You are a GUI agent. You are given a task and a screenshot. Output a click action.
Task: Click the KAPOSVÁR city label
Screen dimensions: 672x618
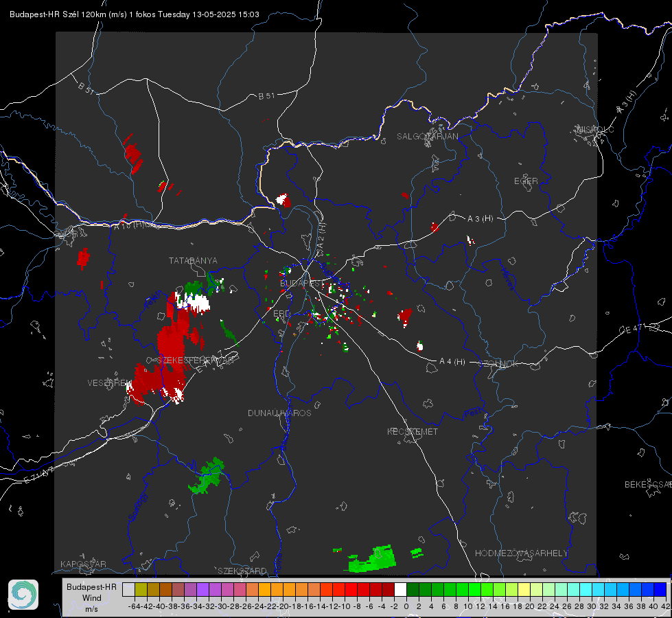[83, 564]
